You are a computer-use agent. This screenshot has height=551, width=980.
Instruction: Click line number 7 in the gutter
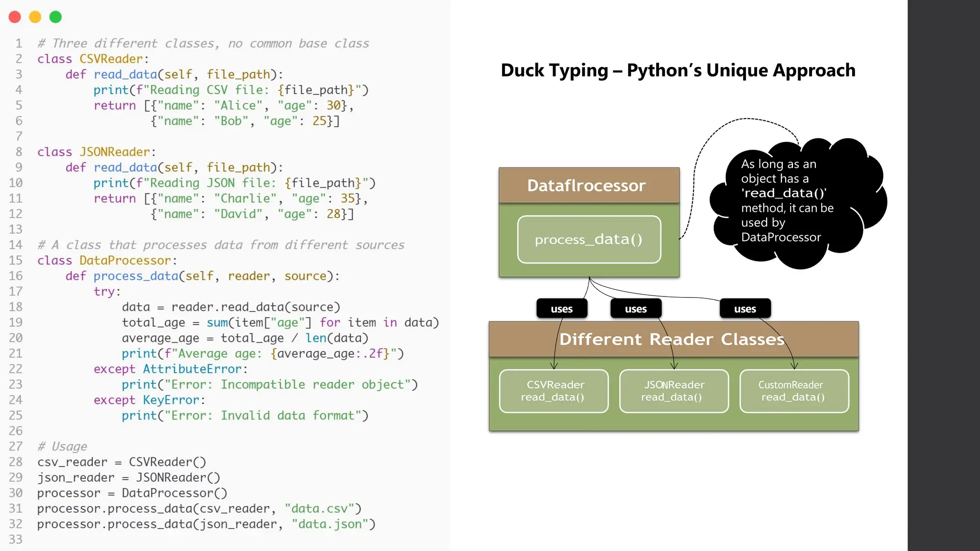[x=19, y=136]
